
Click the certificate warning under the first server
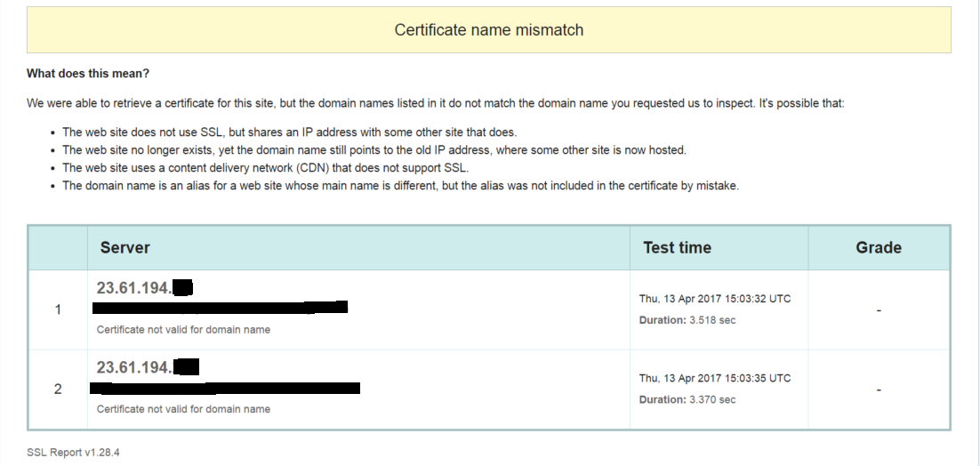[x=183, y=329]
